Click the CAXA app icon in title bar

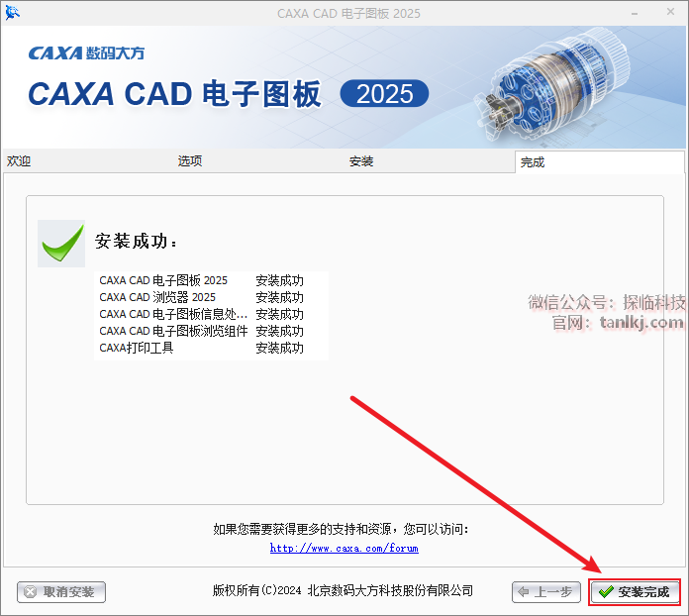pyautogui.click(x=12, y=13)
